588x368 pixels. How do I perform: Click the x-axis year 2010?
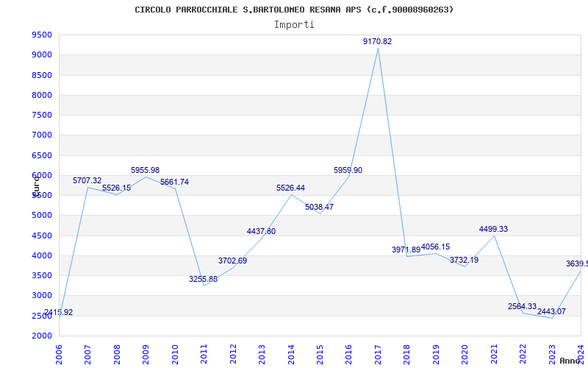coord(175,355)
